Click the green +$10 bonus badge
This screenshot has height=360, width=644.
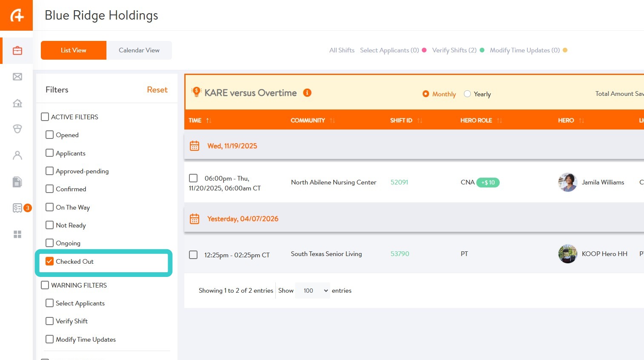coord(488,182)
